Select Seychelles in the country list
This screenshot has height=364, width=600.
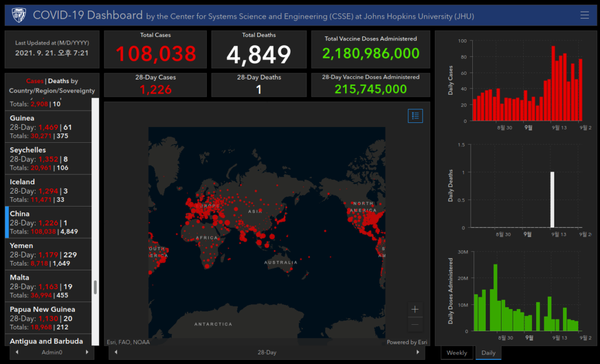tap(48, 159)
